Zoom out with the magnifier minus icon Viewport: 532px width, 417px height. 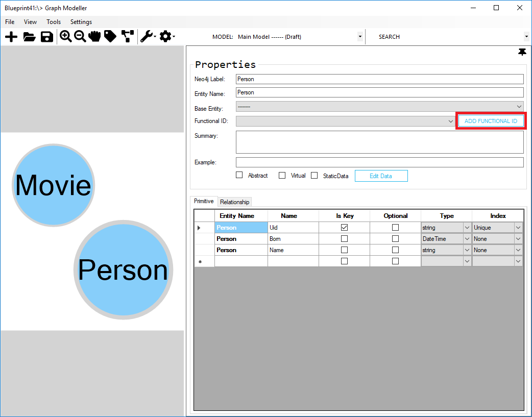pos(80,36)
